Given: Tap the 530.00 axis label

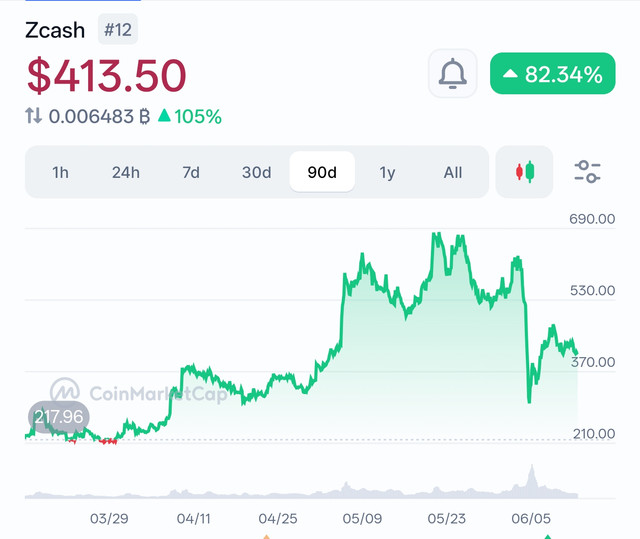Looking at the screenshot, I should click(x=592, y=291).
